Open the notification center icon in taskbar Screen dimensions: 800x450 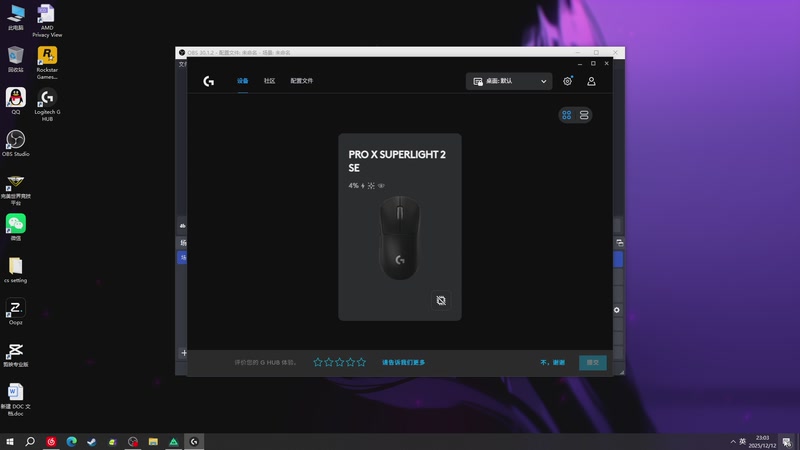click(x=787, y=442)
